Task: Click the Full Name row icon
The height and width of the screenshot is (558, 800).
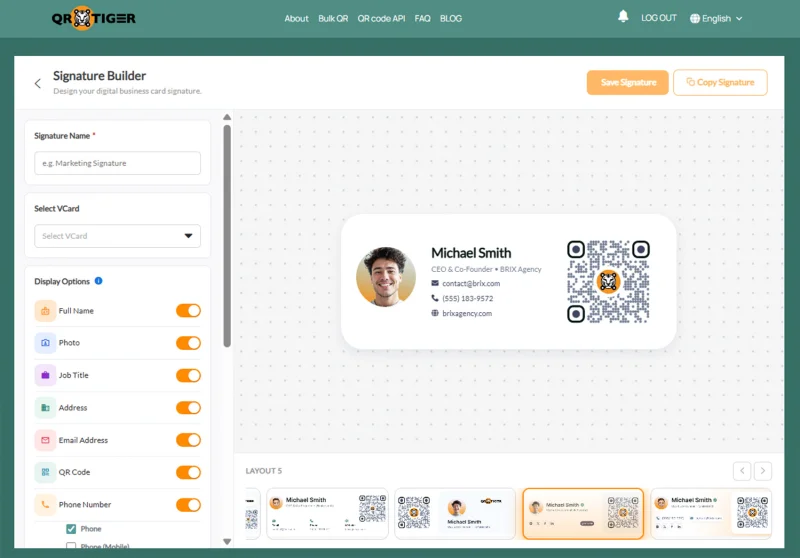Action: click(x=45, y=311)
